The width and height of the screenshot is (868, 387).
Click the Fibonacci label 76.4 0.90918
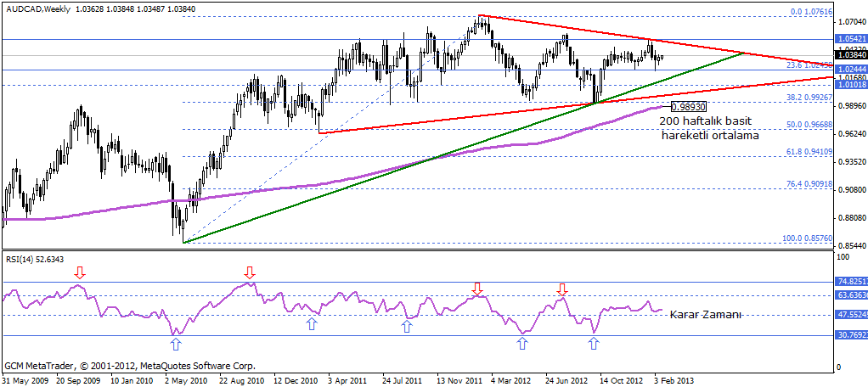(x=809, y=182)
